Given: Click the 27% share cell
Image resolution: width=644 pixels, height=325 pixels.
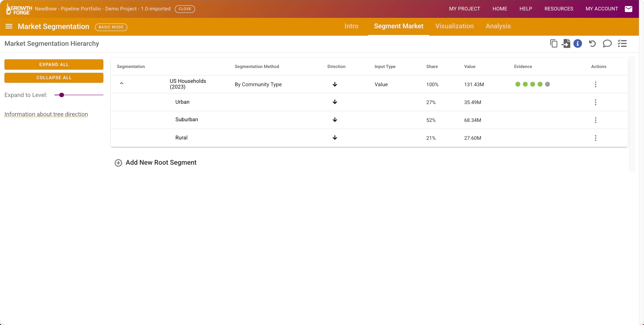Looking at the screenshot, I should pyautogui.click(x=431, y=102).
